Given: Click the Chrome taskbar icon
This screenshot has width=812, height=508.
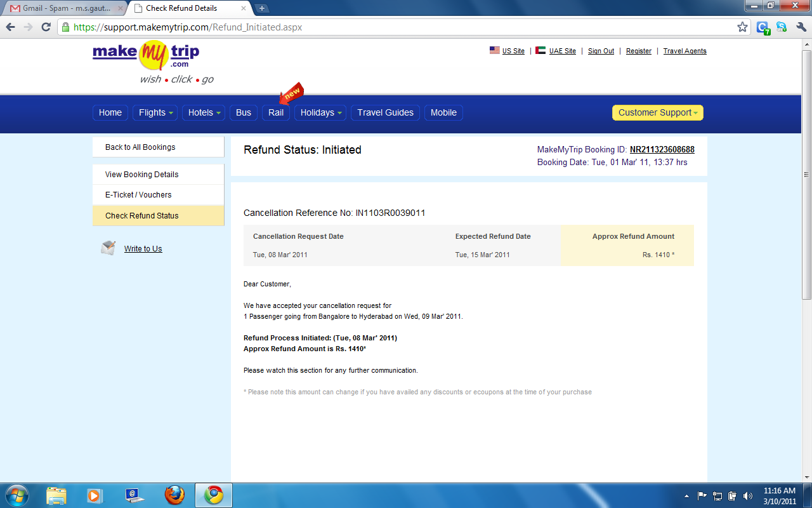Looking at the screenshot, I should (x=214, y=495).
